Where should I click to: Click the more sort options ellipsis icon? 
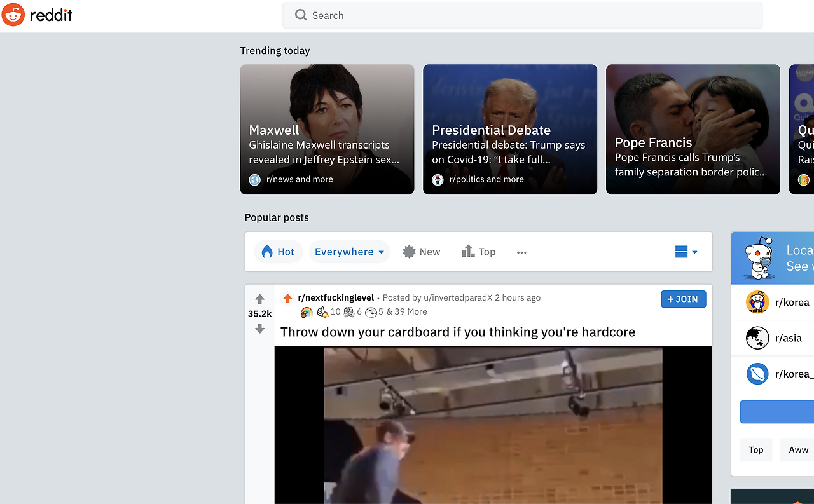point(521,252)
